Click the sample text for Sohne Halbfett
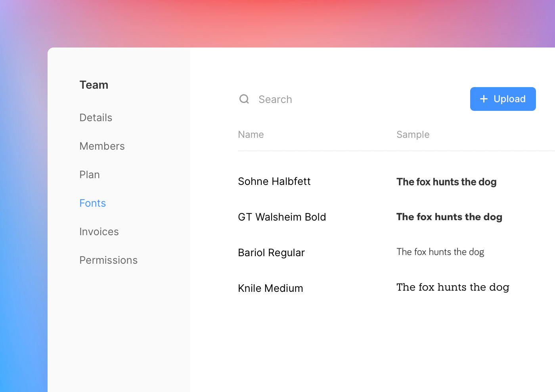The image size is (555, 392). pyautogui.click(x=446, y=182)
